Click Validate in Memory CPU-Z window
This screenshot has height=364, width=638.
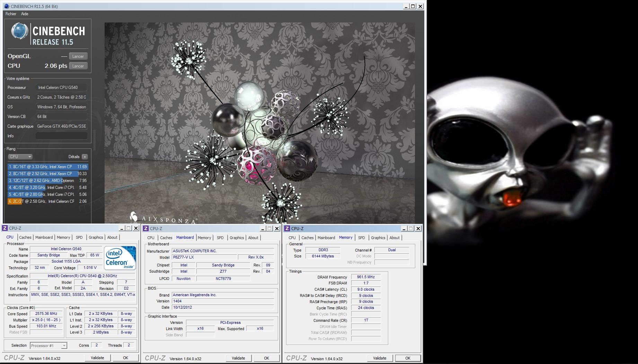pyautogui.click(x=380, y=358)
